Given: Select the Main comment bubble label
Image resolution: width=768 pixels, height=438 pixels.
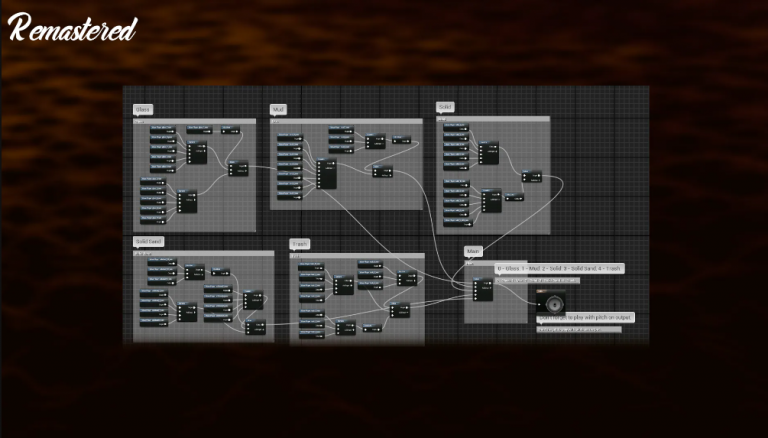Looking at the screenshot, I should pyautogui.click(x=473, y=251).
